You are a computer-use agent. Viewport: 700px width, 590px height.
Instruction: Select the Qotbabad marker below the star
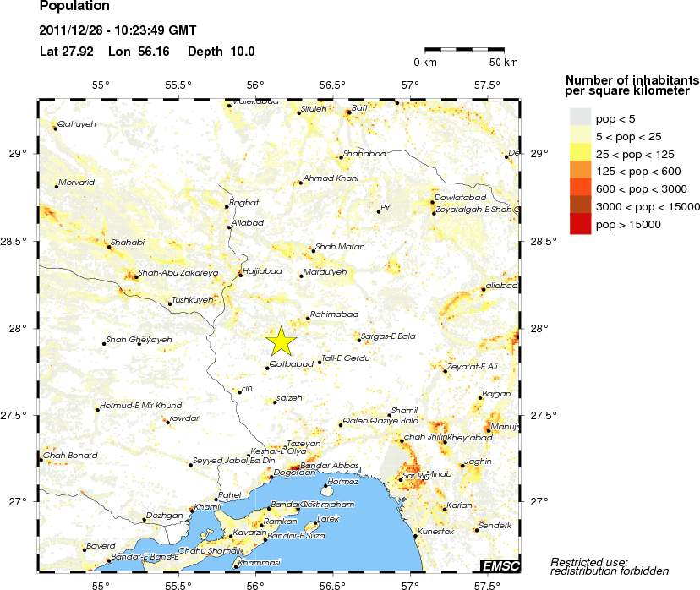point(267,368)
